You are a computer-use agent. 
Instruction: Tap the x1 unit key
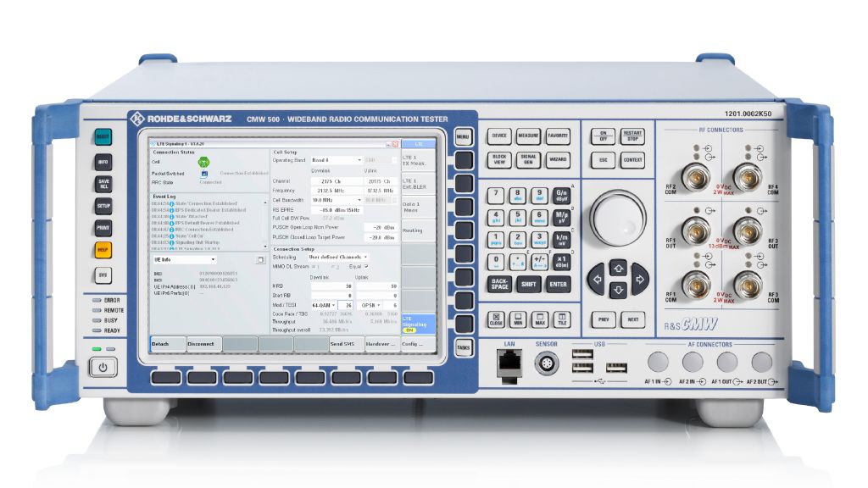pos(562,261)
